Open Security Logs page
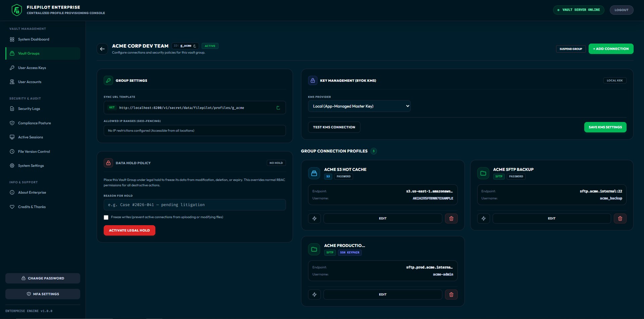Screen dimensions: 644x319 pyautogui.click(x=43, y=109)
